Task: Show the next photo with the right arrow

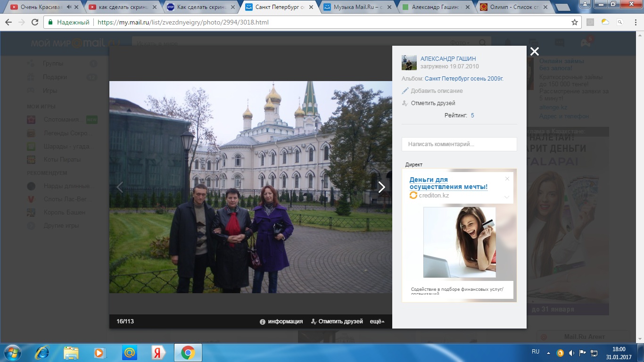Action: (381, 187)
